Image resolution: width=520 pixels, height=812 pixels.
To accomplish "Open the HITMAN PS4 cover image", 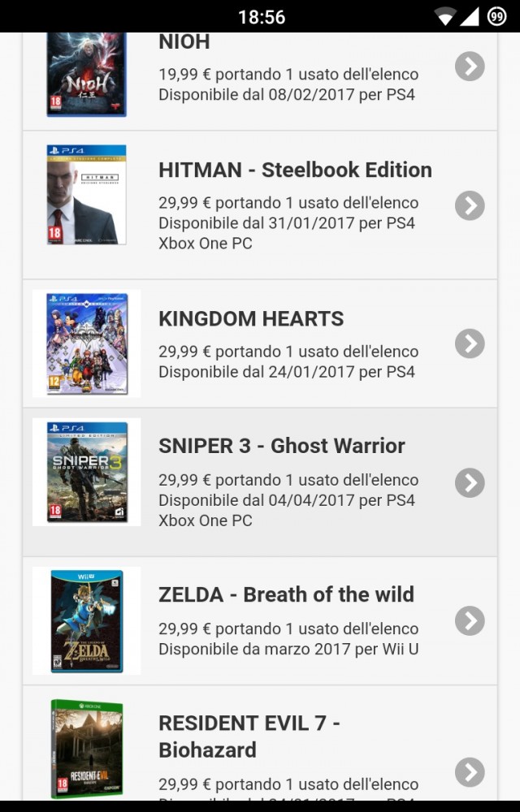I will click(x=86, y=195).
